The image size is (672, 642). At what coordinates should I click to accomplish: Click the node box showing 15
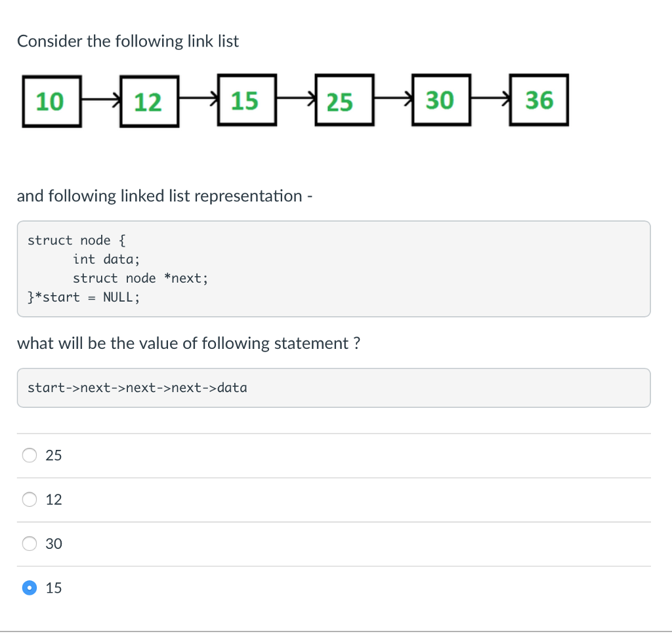click(x=247, y=100)
